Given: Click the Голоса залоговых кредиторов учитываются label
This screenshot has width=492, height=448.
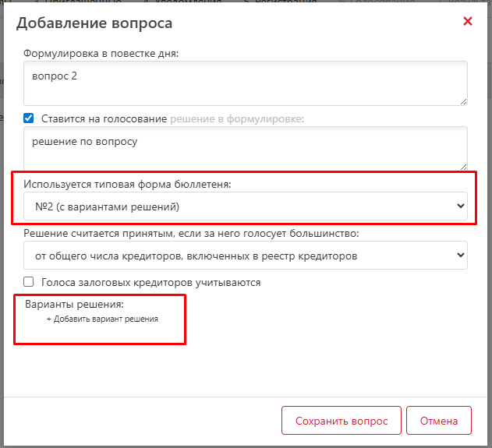Looking at the screenshot, I should [151, 283].
